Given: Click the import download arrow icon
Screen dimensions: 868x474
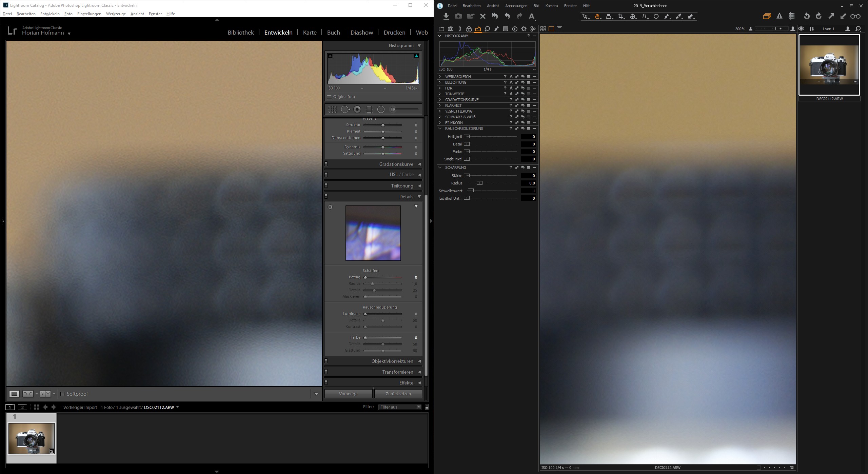Looking at the screenshot, I should tap(446, 16).
